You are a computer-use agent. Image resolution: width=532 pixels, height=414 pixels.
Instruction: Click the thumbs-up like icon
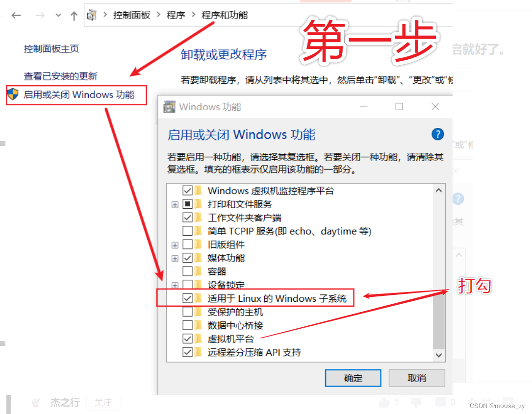[384, 402]
